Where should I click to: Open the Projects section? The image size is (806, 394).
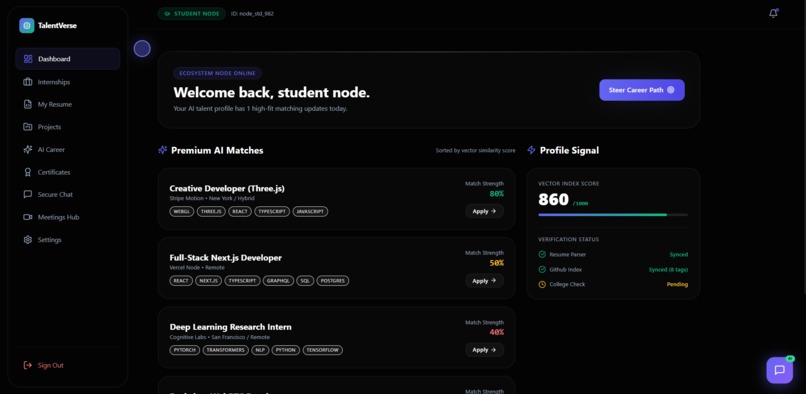tap(68, 127)
